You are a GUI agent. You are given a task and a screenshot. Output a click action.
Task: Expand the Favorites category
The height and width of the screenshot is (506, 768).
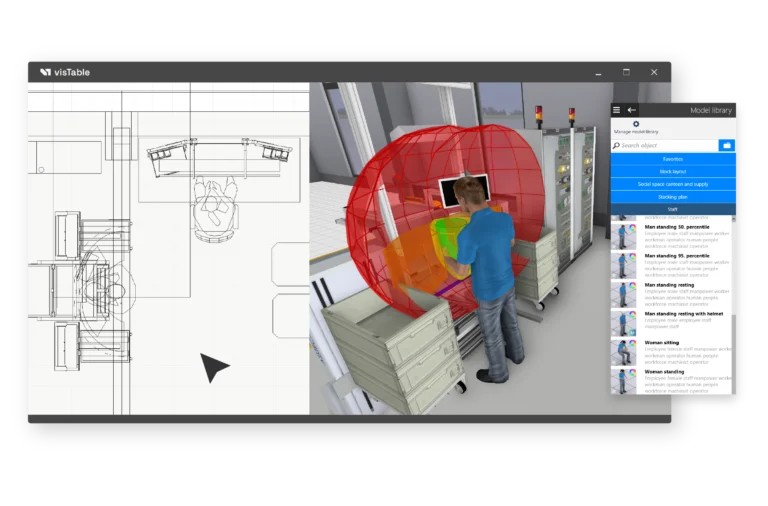pyautogui.click(x=673, y=159)
